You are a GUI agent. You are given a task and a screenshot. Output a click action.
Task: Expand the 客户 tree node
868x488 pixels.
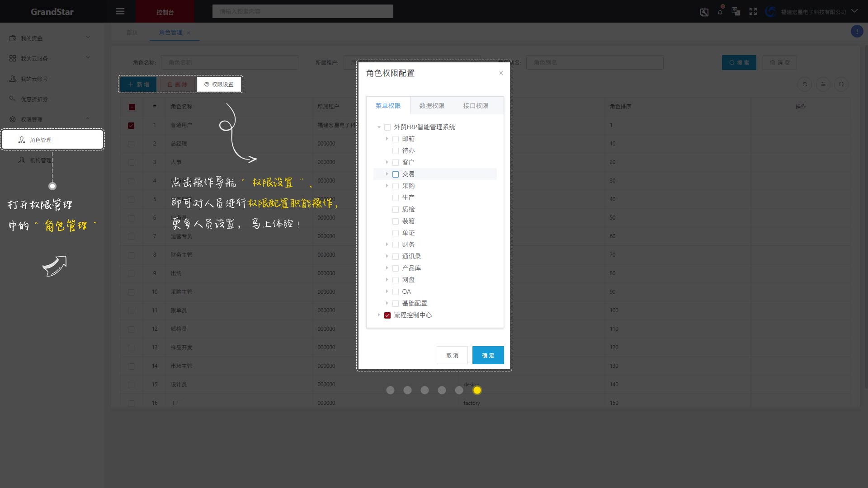pos(387,162)
